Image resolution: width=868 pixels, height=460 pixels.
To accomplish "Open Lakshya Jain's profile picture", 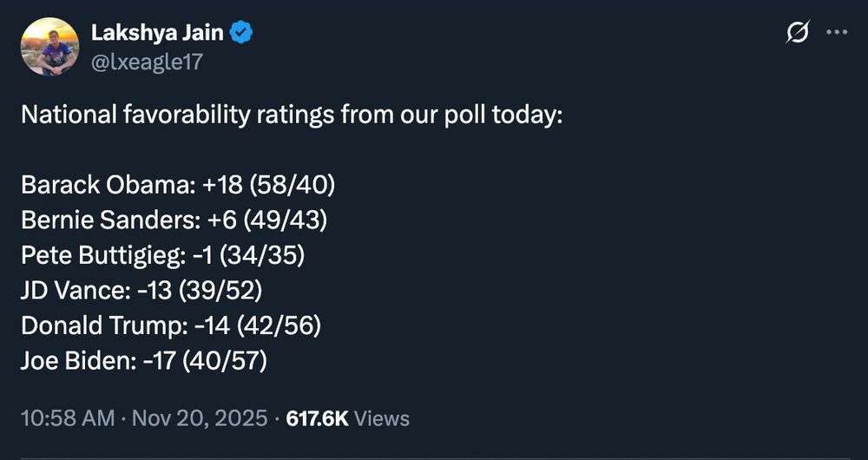I will [49, 46].
